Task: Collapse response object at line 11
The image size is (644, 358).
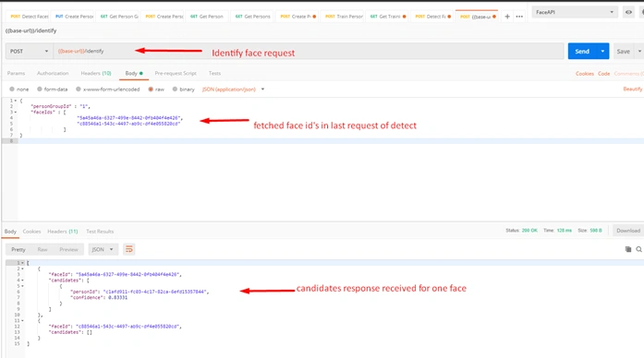Action: 22,321
